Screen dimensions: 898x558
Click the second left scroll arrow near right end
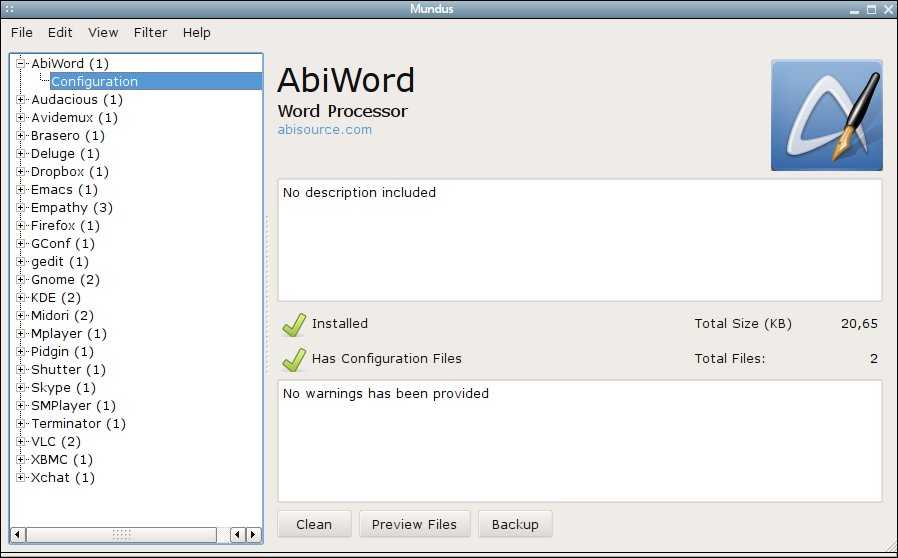coord(238,535)
